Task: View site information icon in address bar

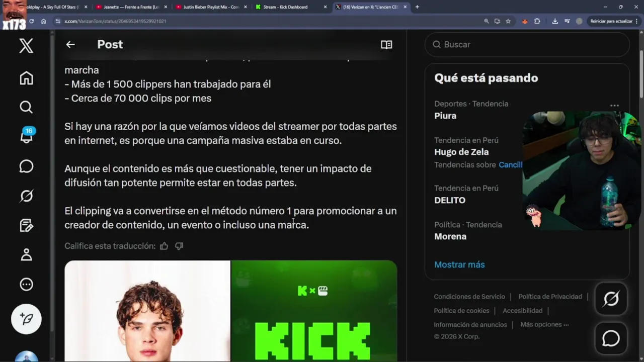Action: [x=58, y=21]
